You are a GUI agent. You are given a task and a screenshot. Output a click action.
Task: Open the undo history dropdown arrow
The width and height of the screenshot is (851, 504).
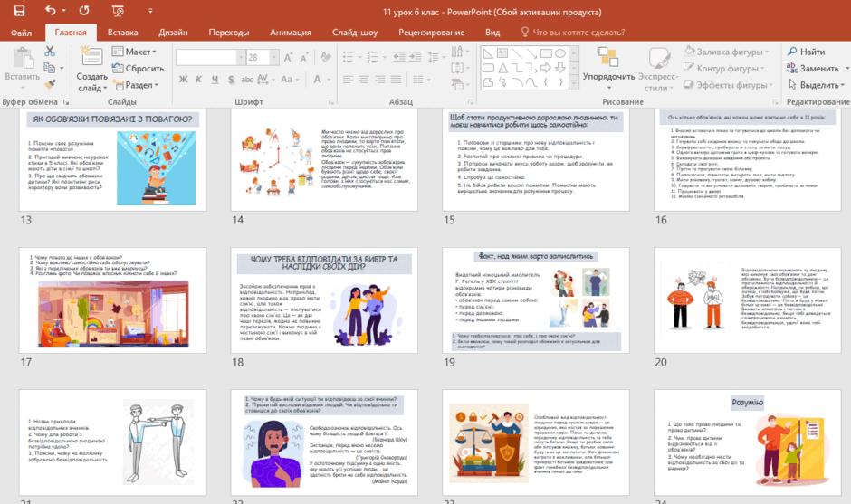63,11
